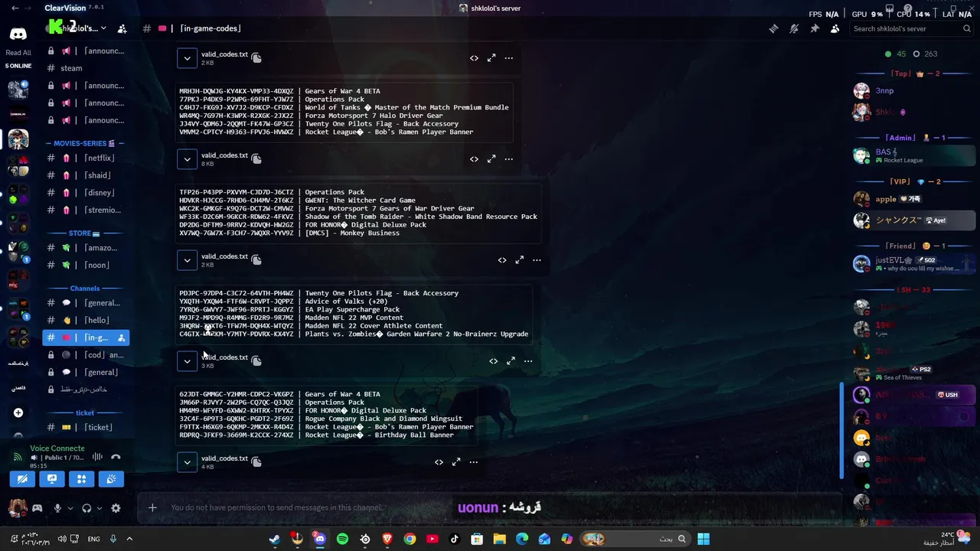The width and height of the screenshot is (980, 551).
Task: Open more options for 8 KB valid_codes.txt
Action: click(x=508, y=159)
